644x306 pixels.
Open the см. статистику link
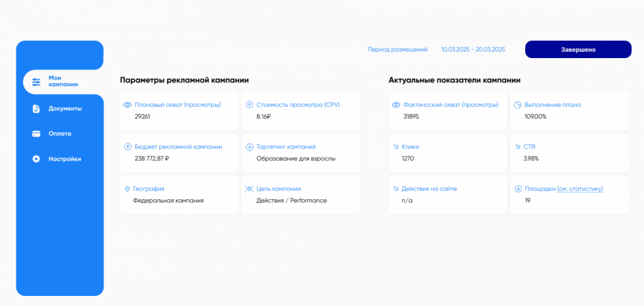[580, 188]
